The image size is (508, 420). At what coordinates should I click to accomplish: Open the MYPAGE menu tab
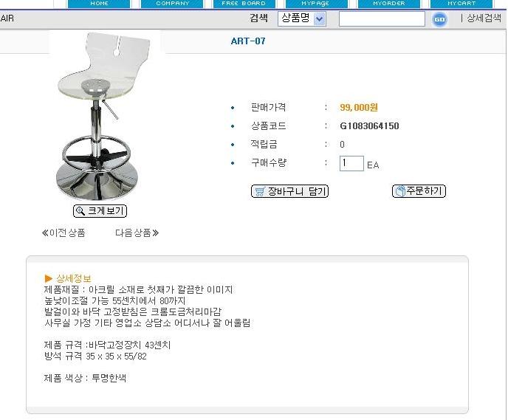tap(315, 4)
